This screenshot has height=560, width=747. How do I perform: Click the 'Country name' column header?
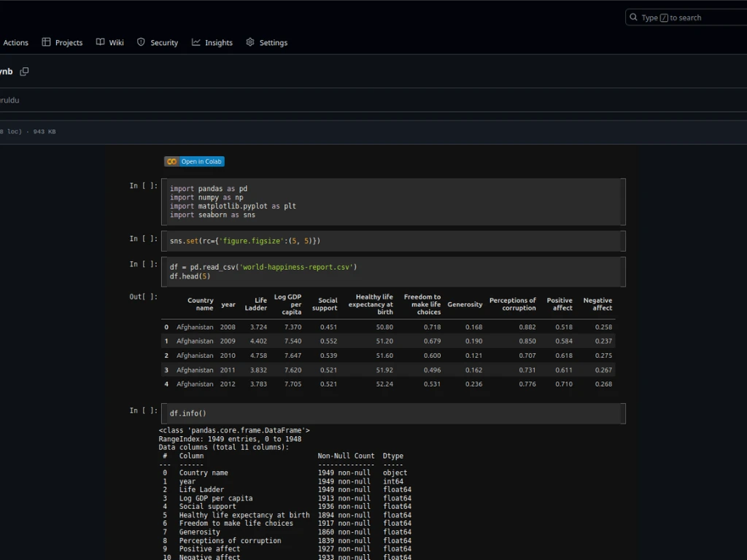click(x=200, y=304)
